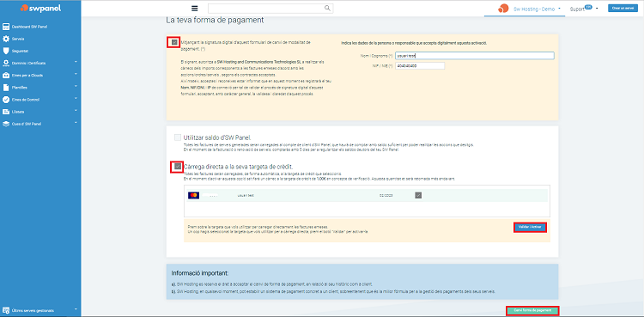Click the Eines per a Clouds icon
The image size is (644, 317).
click(x=6, y=76)
